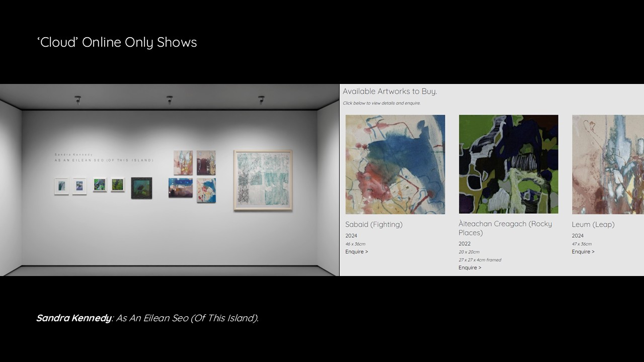Image resolution: width=644 pixels, height=362 pixels.
Task: Open the Àiteachan Creagach green artwork image
Action: tap(508, 164)
